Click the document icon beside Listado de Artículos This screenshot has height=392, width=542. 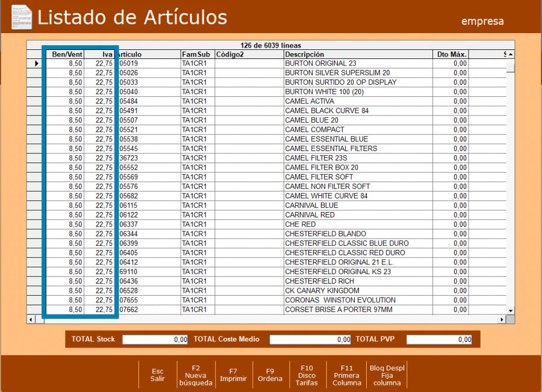tap(22, 17)
